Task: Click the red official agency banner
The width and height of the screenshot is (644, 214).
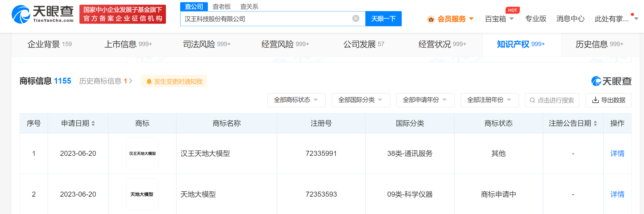Action: coord(123,14)
